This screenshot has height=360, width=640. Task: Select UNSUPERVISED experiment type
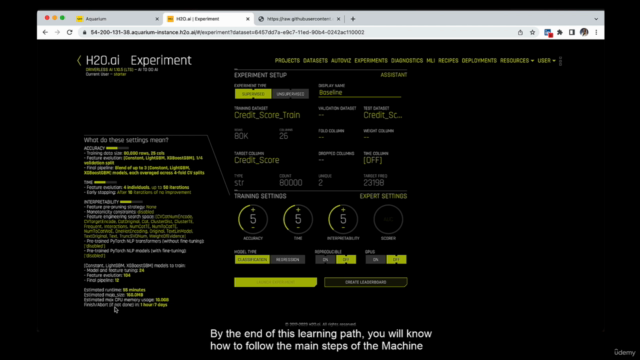290,94
